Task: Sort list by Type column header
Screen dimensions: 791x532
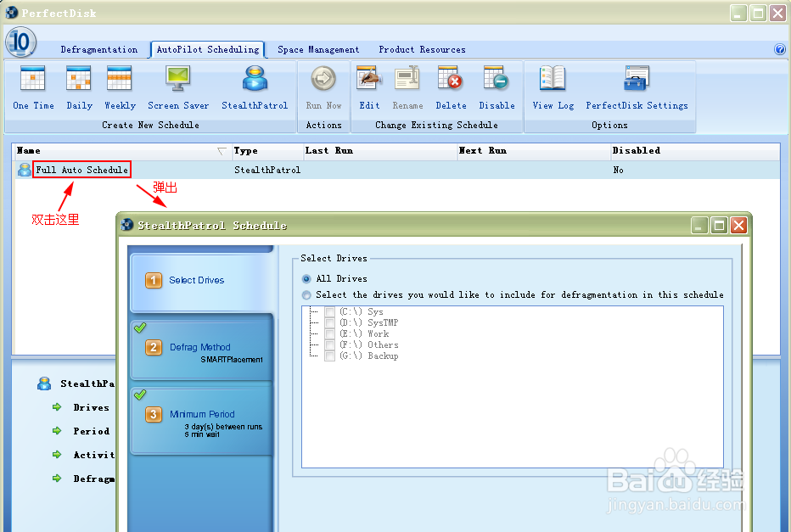Action: pyautogui.click(x=266, y=151)
